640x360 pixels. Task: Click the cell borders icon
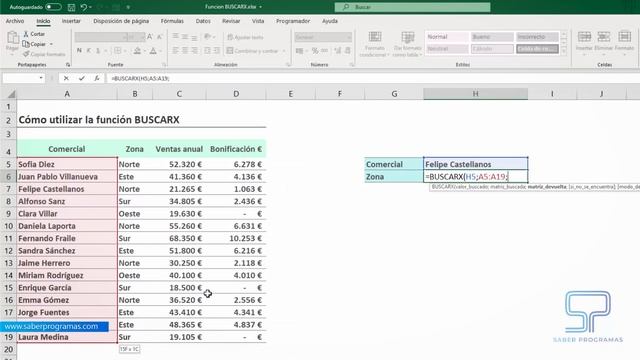click(x=118, y=51)
